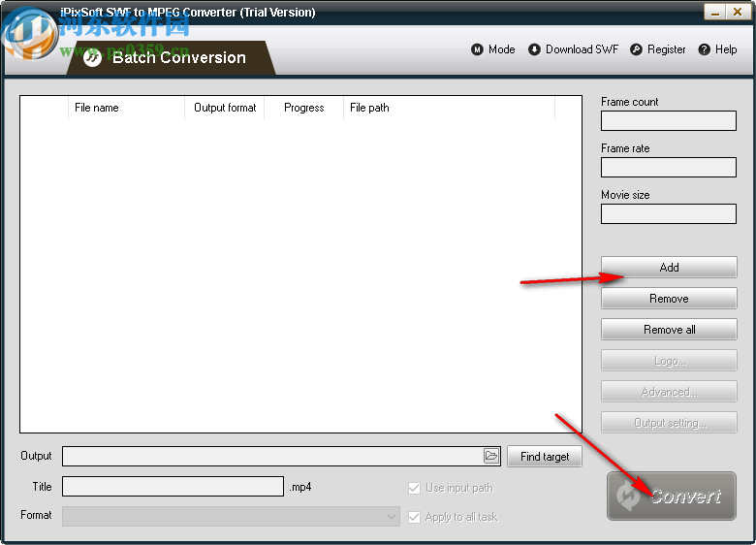This screenshot has width=756, height=545.
Task: Click the File path column header
Action: 449,108
